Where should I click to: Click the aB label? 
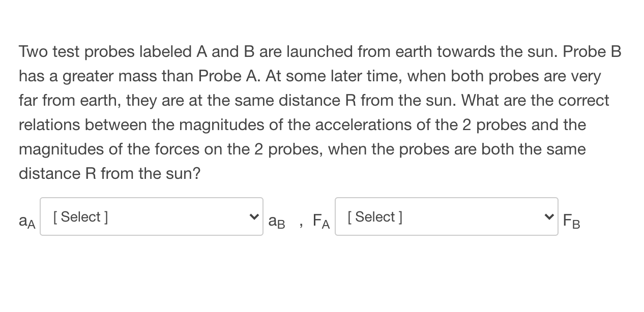point(277,222)
